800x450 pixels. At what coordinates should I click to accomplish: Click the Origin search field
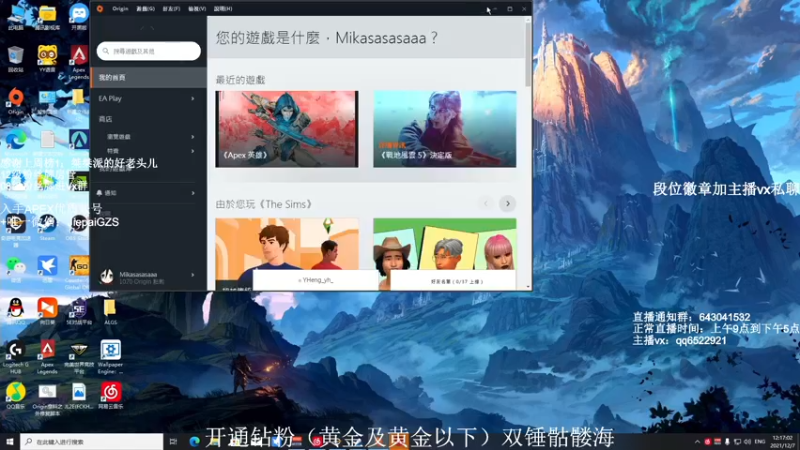click(148, 51)
